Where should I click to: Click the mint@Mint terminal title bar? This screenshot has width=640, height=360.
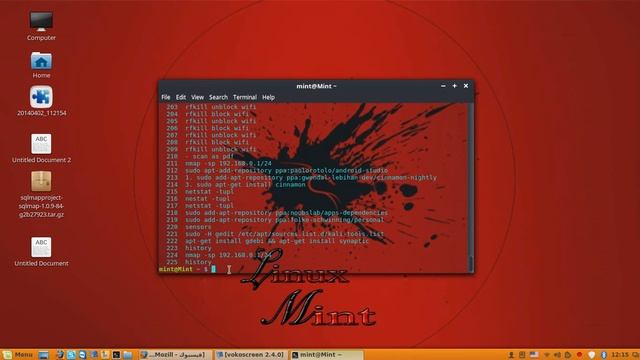point(316,86)
